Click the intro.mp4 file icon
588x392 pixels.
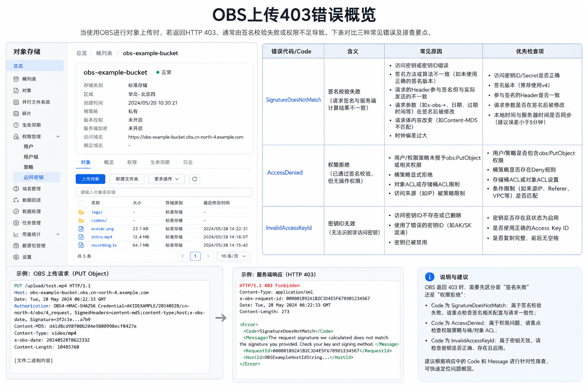pyautogui.click(x=81, y=237)
